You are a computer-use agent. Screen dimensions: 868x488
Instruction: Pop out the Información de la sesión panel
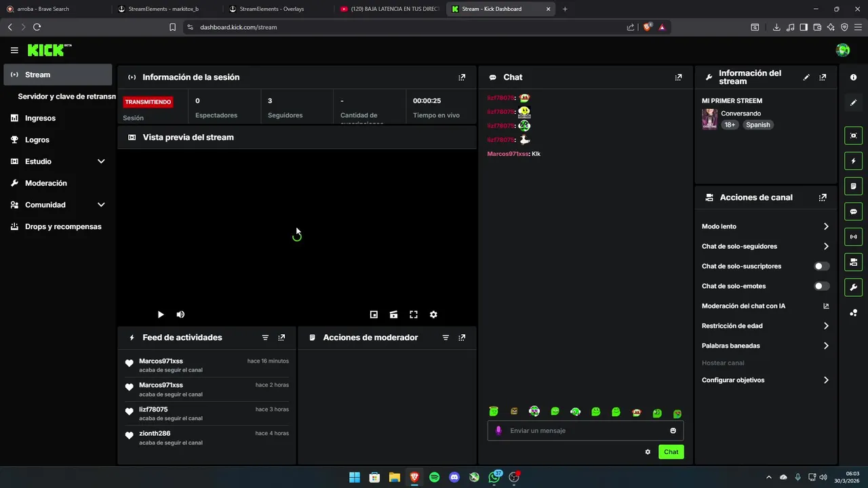pyautogui.click(x=462, y=77)
